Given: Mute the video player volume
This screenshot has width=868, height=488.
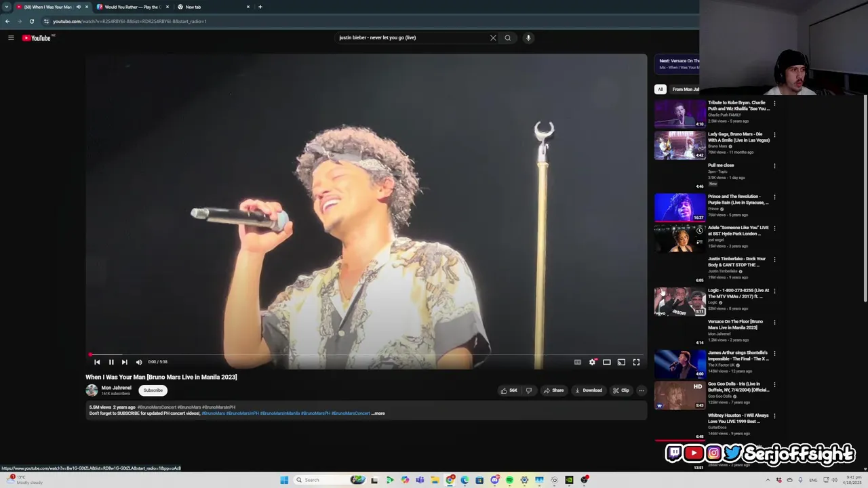Looking at the screenshot, I should coord(139,362).
